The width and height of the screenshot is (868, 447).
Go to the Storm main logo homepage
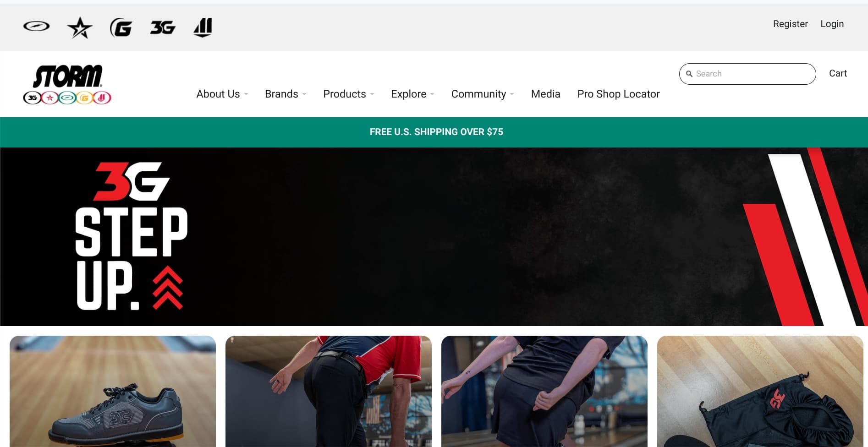click(67, 84)
